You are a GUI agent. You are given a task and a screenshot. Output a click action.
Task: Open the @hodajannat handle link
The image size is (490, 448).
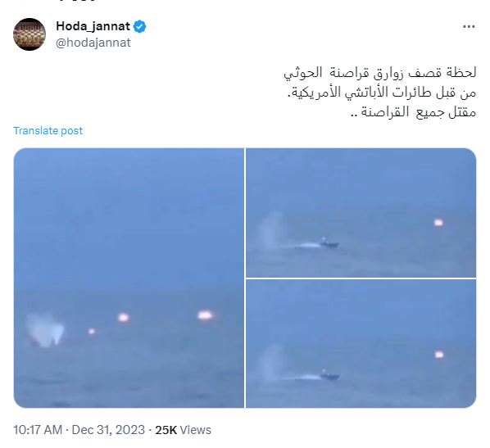coord(93,43)
